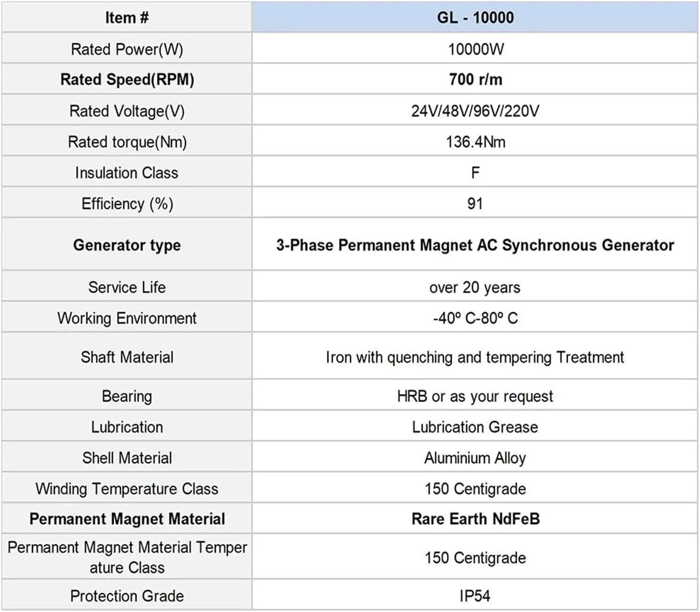Viewport: 700px width, 612px height.
Task: Select 'Iron with quenching and tempering Treatment'
Action: click(475, 357)
